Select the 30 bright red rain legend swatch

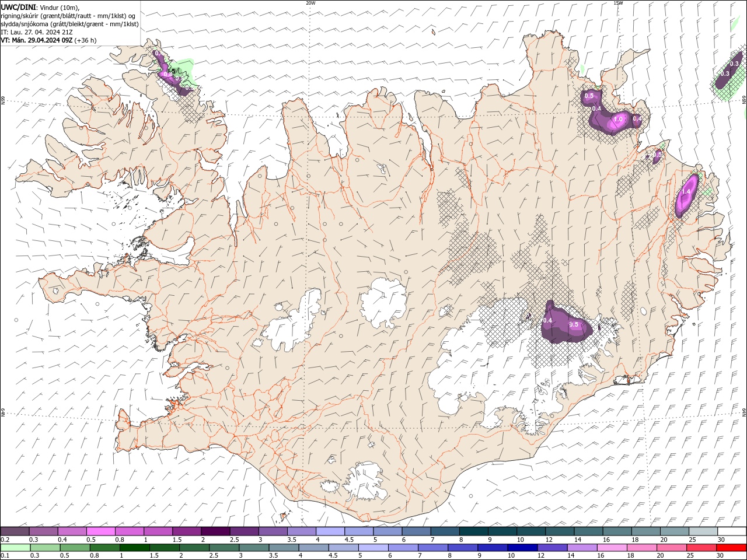click(x=732, y=548)
